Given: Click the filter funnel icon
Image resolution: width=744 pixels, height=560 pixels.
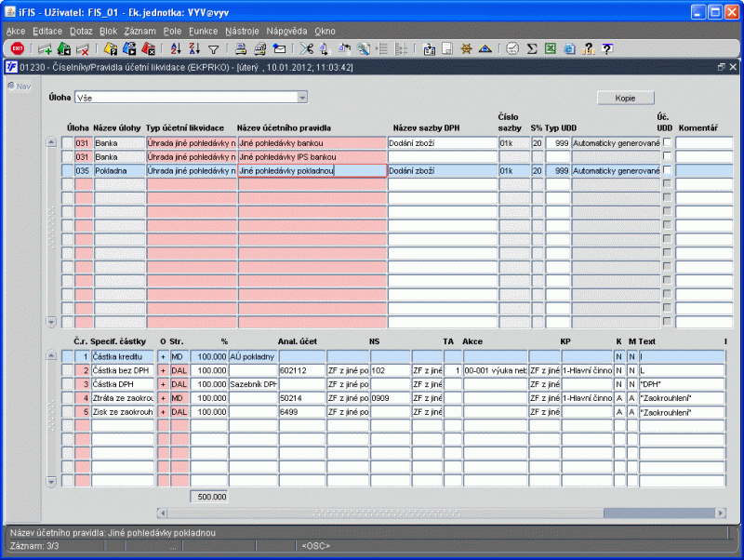Looking at the screenshot, I should click(213, 48).
